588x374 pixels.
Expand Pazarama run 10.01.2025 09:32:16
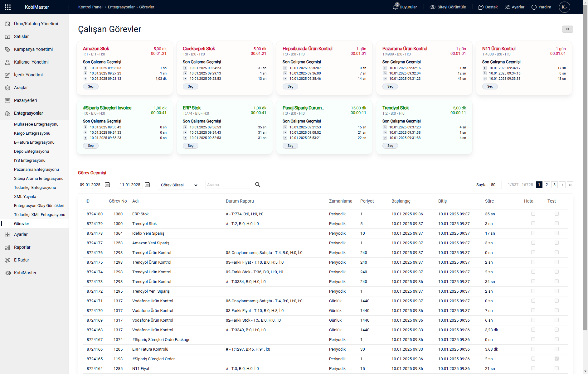click(385, 68)
